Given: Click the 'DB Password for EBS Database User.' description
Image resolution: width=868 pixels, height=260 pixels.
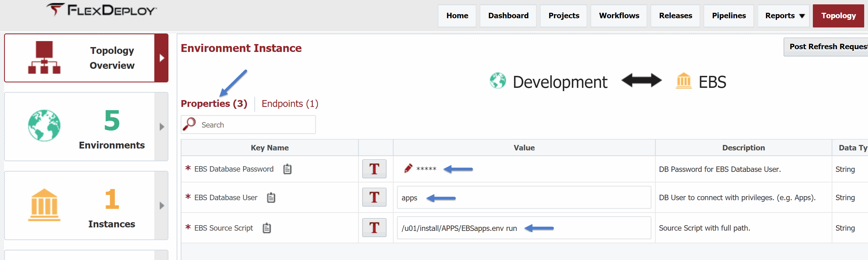Looking at the screenshot, I should coord(720,169).
